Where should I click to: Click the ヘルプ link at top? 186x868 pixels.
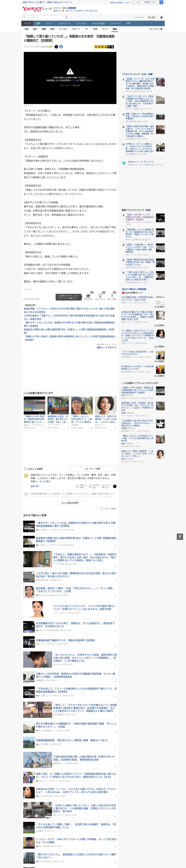(127, 2)
